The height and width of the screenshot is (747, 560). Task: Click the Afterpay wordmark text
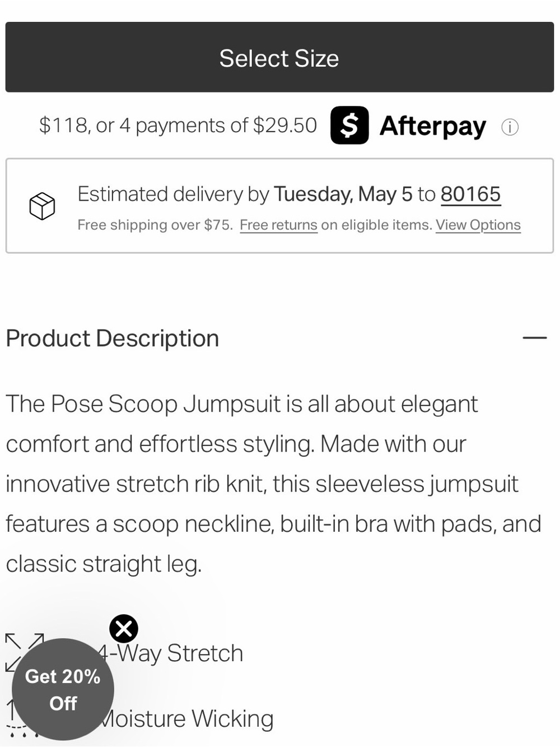[433, 126]
